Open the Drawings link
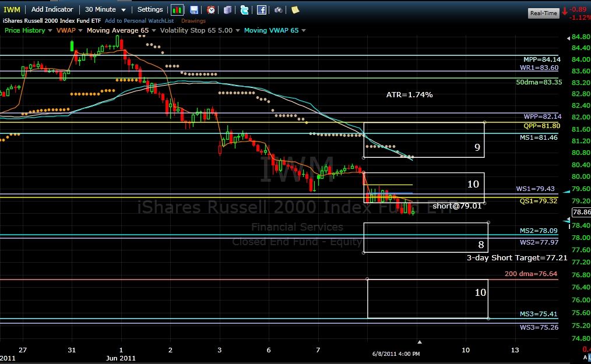591x364 pixels. click(193, 21)
